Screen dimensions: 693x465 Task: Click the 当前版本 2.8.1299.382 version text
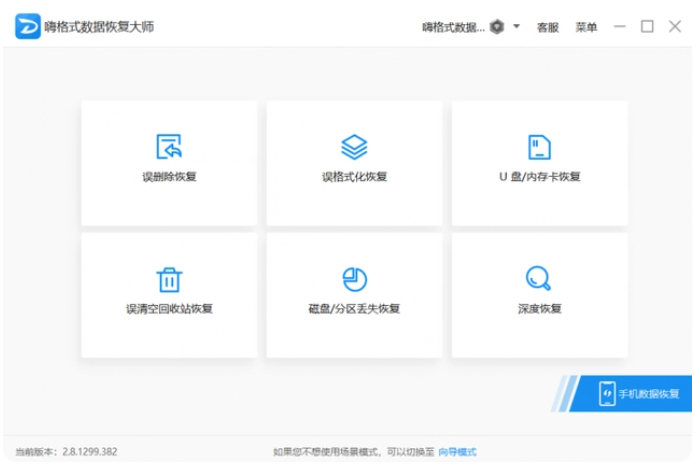66,452
